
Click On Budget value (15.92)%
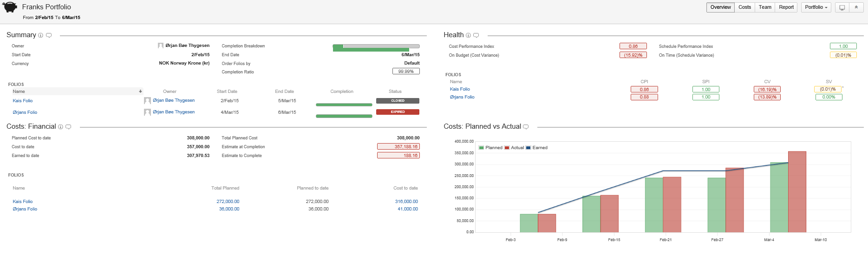633,55
